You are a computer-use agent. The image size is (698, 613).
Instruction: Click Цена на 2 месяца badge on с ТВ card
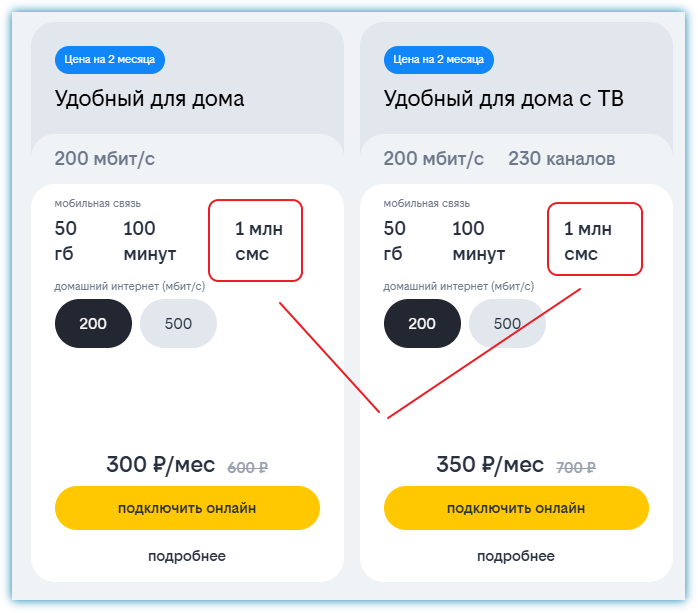click(x=438, y=60)
